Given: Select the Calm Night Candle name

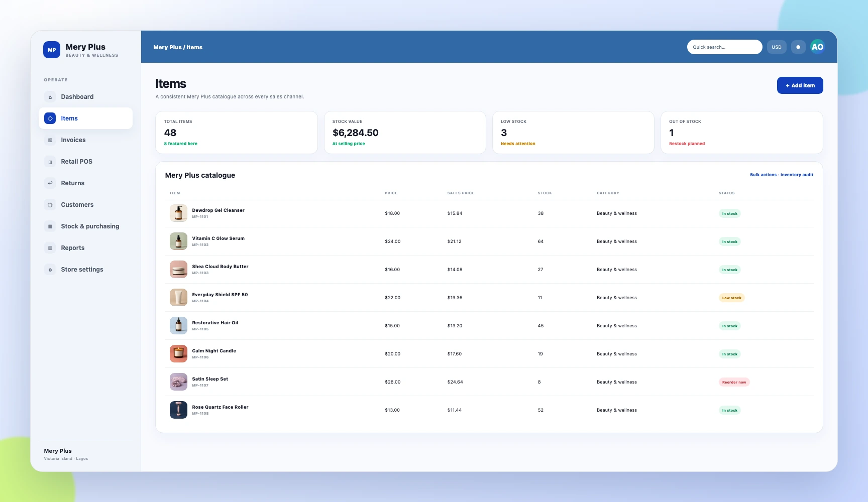Looking at the screenshot, I should (214, 351).
